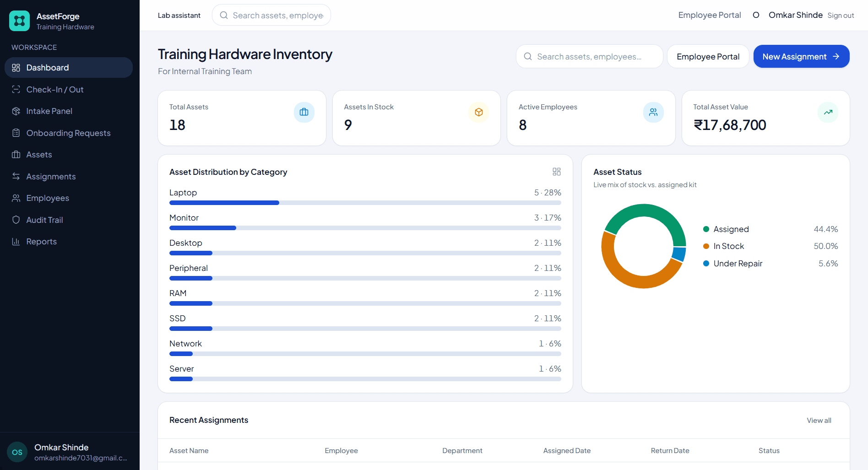Navigate to Onboarding Requests
868x470 pixels.
point(69,133)
